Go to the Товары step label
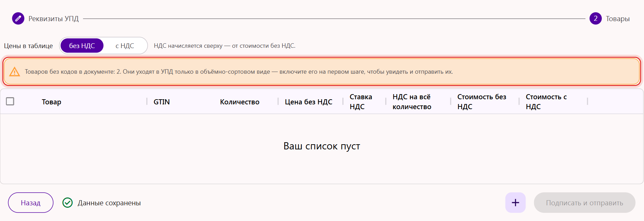644x221 pixels. (x=617, y=19)
